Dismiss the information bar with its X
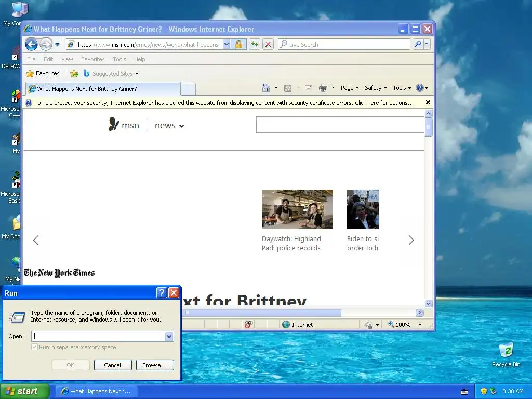 [428, 102]
